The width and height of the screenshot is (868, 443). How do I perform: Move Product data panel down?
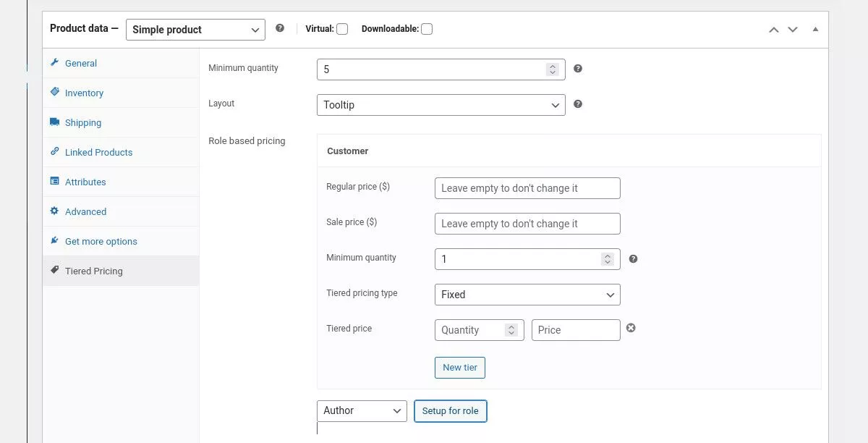[x=793, y=30]
